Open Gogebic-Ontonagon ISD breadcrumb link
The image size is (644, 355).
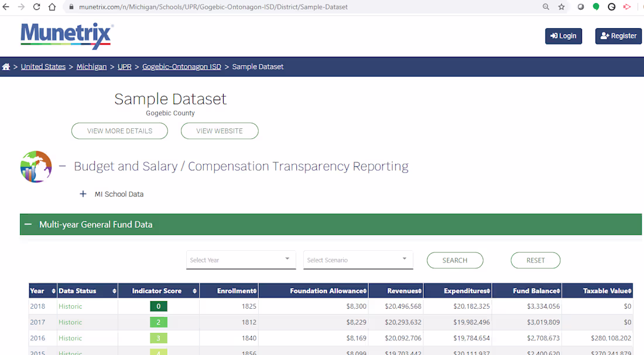pos(181,67)
